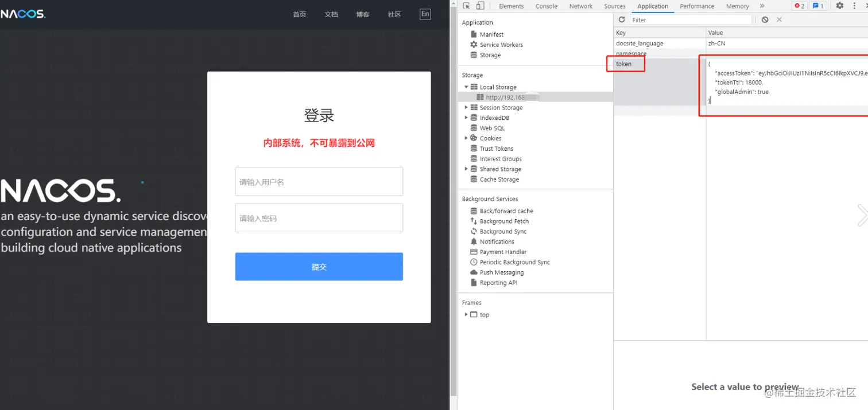
Task: Open the Memory tab
Action: tap(737, 6)
